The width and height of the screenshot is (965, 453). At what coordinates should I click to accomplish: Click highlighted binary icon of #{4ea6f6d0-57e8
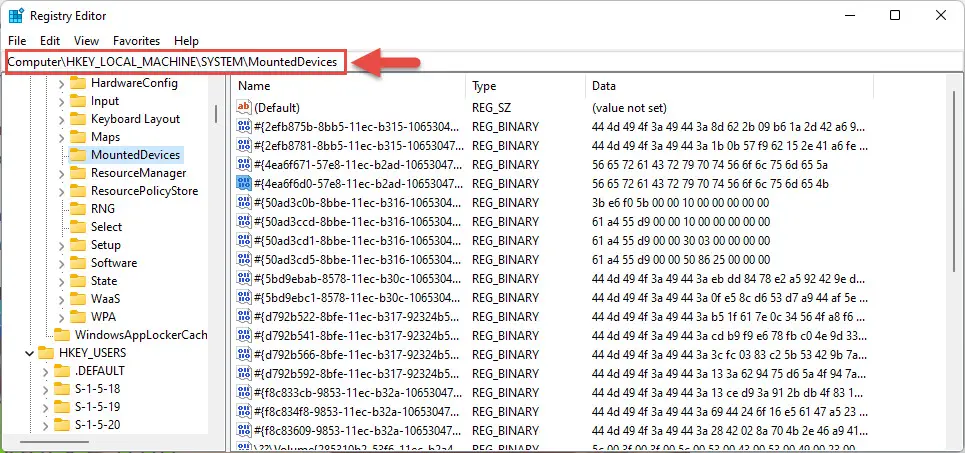(x=244, y=183)
